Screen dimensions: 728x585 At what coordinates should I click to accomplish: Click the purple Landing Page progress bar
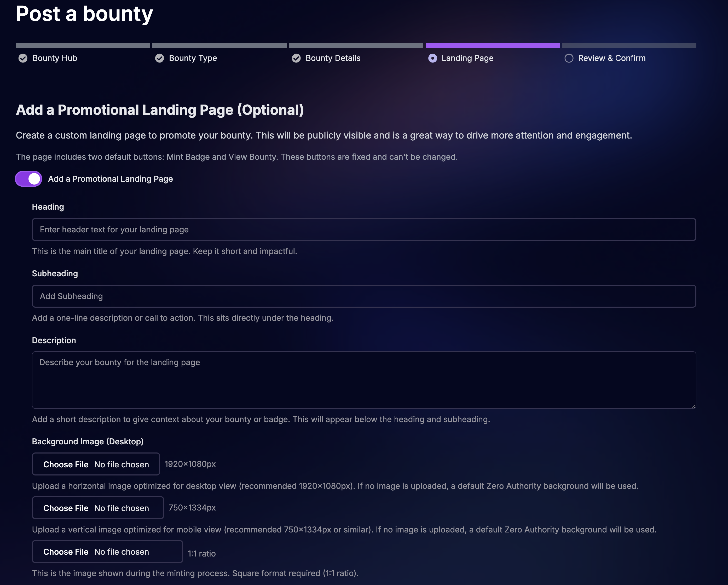tap(492, 45)
